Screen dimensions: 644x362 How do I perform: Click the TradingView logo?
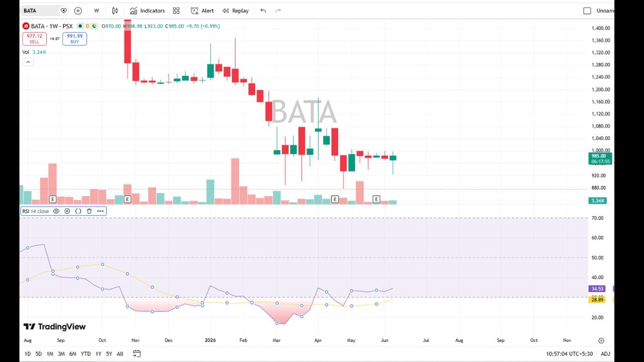point(54,327)
